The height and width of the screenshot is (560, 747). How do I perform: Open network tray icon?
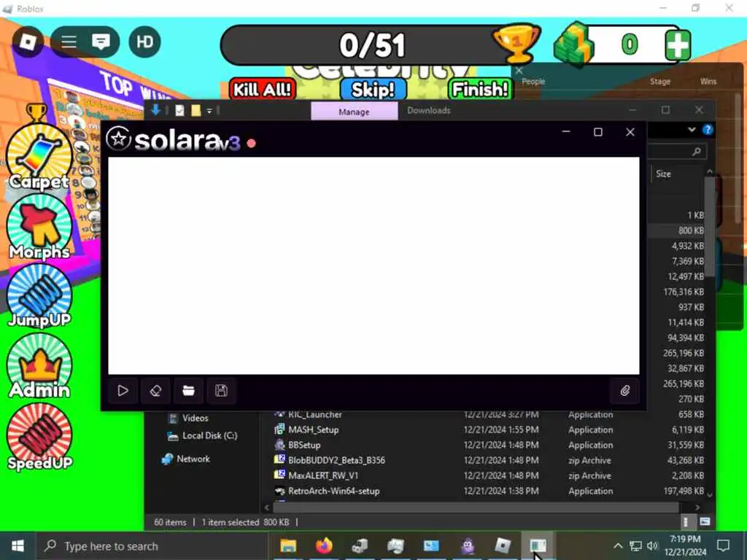click(635, 545)
